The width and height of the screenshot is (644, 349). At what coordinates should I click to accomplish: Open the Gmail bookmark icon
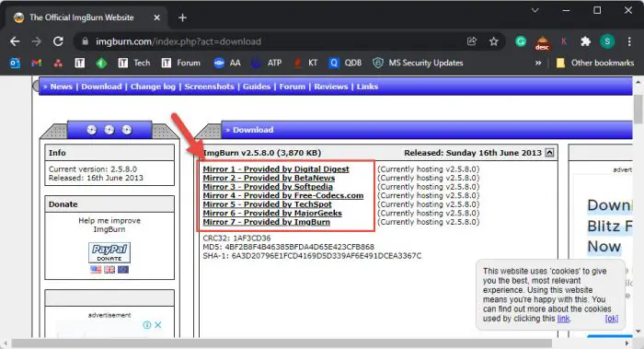37,63
